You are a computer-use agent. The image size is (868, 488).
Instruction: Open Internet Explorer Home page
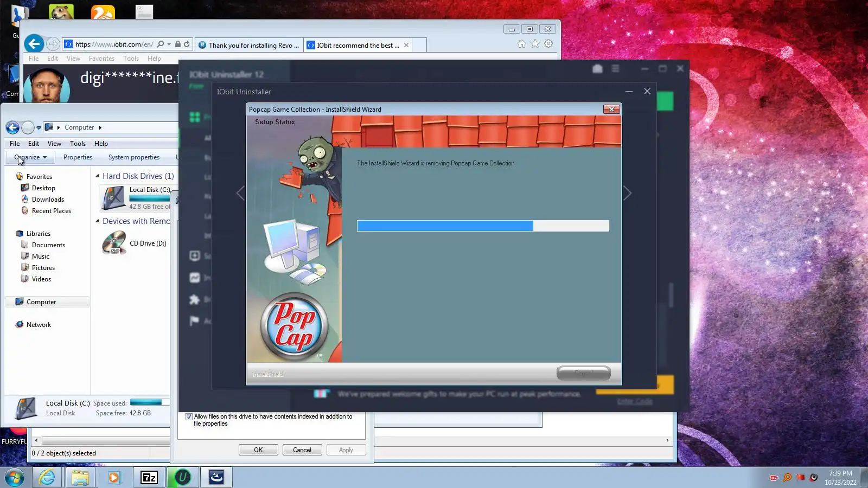(521, 44)
